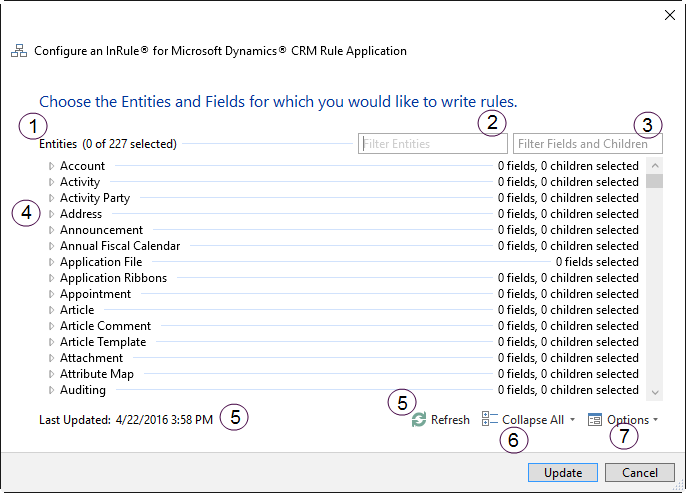The height and width of the screenshot is (493, 686).
Task: Open the Options dropdown arrow
Action: [655, 420]
